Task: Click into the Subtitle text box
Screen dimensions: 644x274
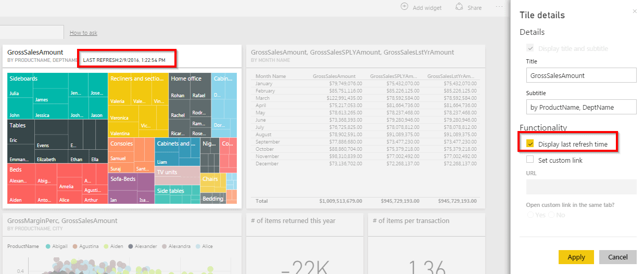Action: pyautogui.click(x=581, y=107)
